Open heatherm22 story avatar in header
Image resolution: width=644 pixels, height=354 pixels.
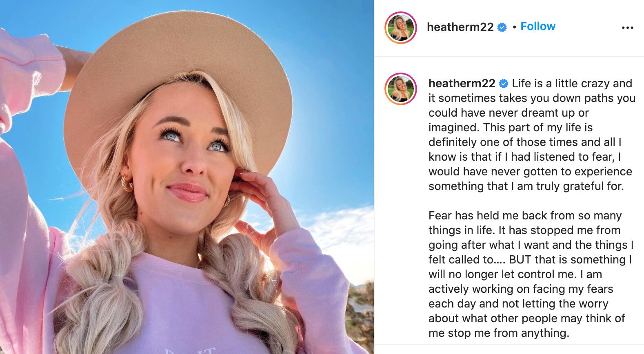click(401, 28)
